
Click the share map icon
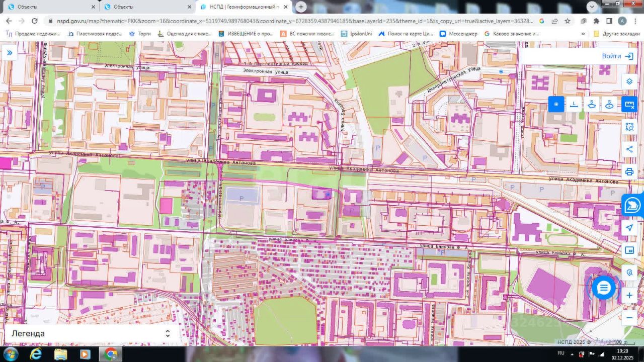click(629, 149)
